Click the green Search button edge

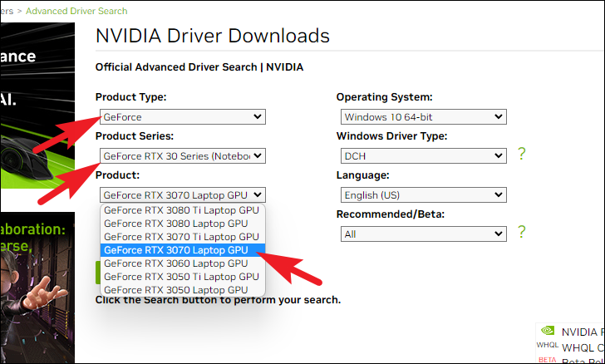click(x=98, y=273)
